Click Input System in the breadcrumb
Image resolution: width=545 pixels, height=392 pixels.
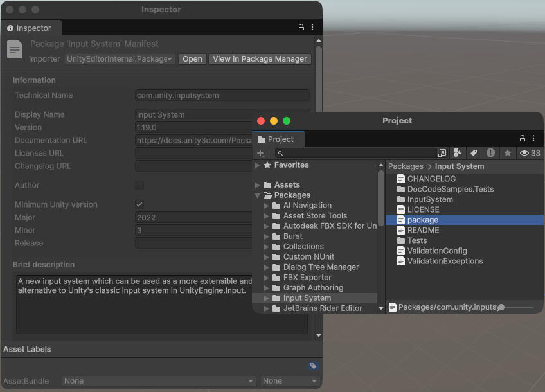tap(460, 166)
